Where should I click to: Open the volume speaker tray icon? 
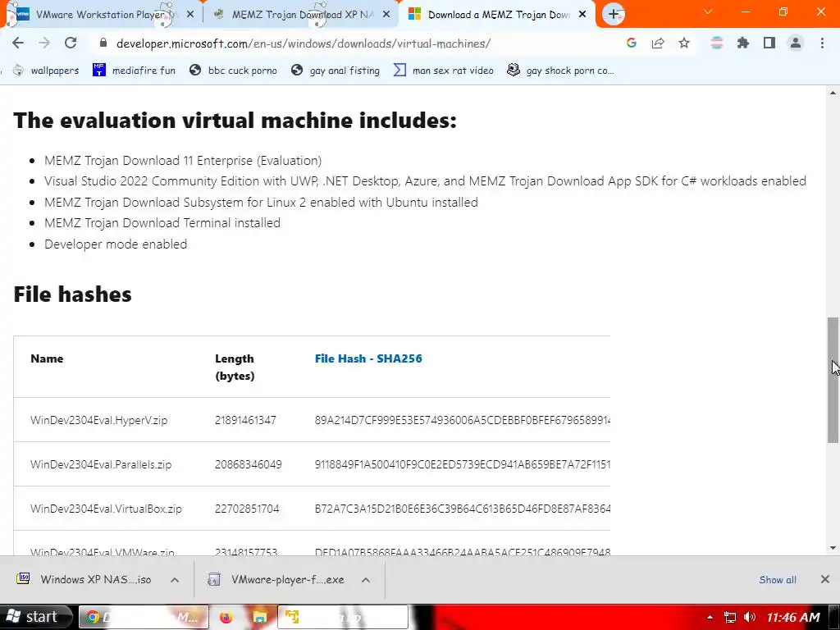pyautogui.click(x=750, y=617)
